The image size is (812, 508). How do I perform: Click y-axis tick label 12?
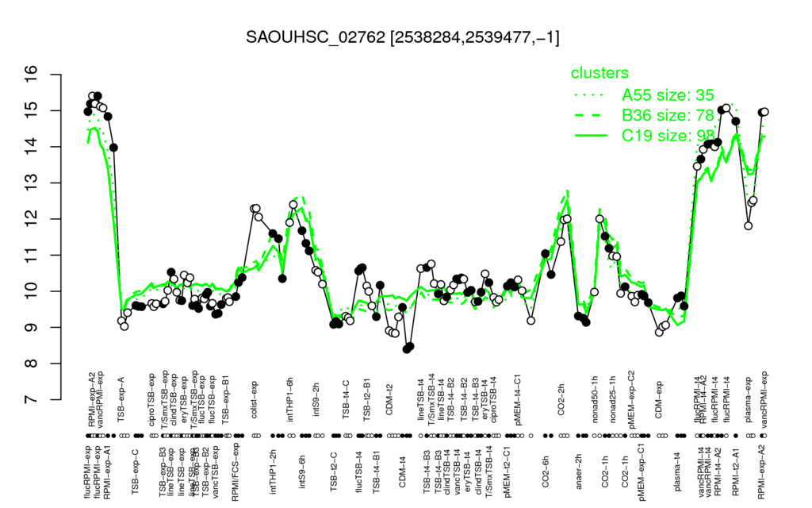[31, 219]
